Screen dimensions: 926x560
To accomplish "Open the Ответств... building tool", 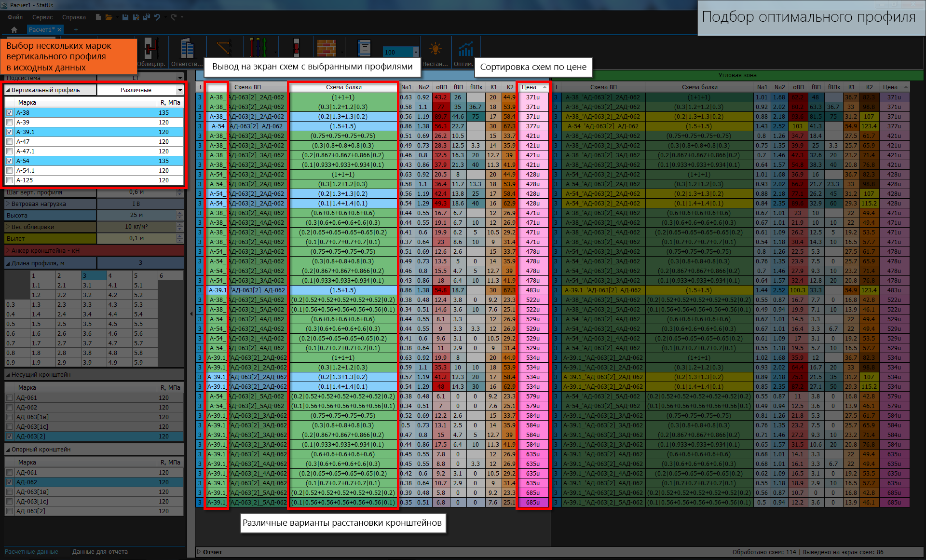I will coord(187,53).
